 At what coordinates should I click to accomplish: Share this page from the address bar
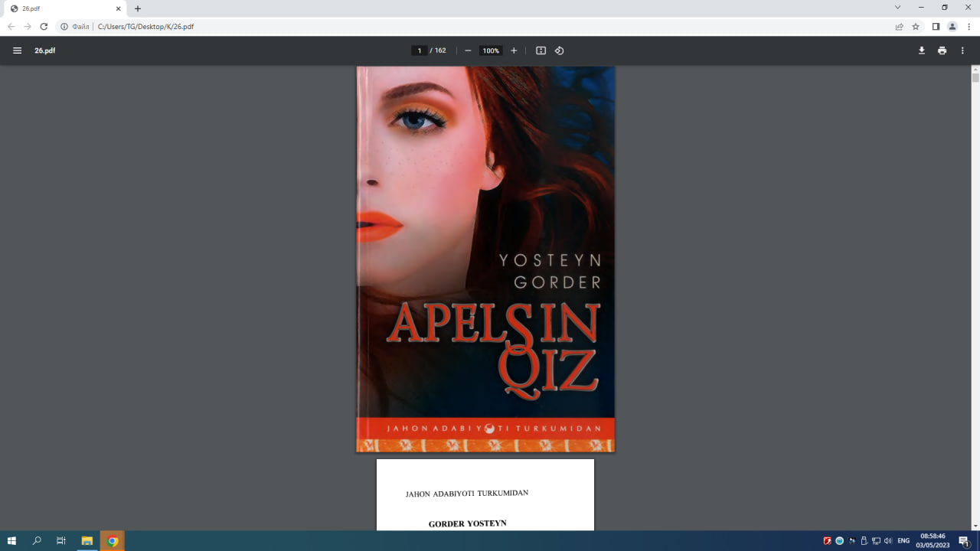(x=900, y=26)
